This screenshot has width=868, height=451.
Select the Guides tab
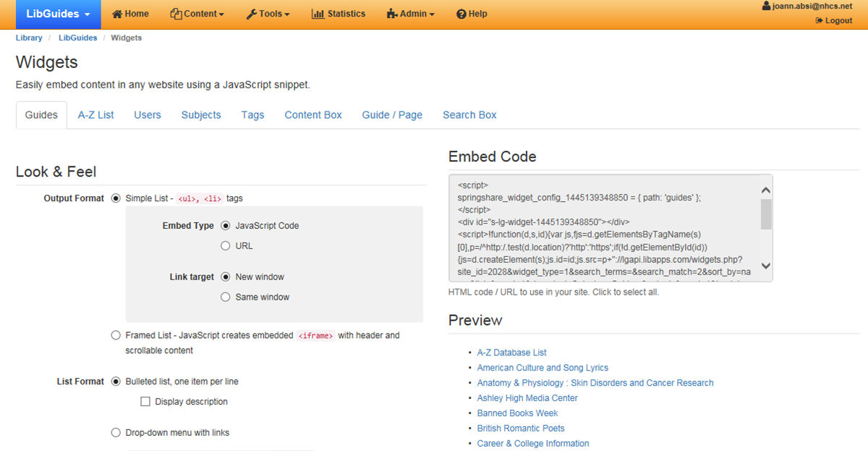[41, 114]
